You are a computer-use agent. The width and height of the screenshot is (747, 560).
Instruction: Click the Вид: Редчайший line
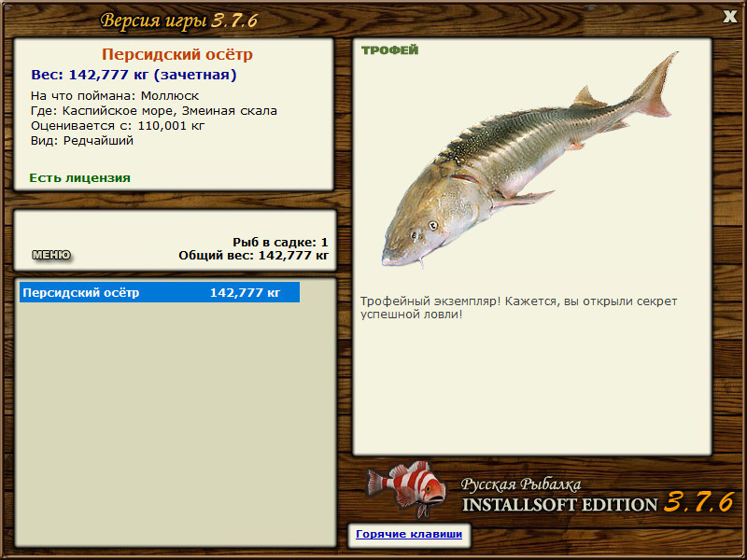[x=82, y=141]
